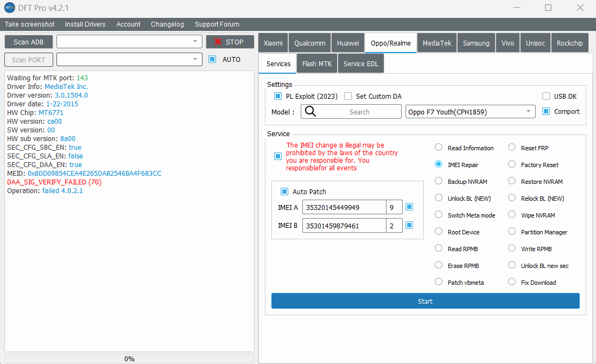The width and height of the screenshot is (596, 364).
Task: Open the Service EDL sub-tab
Action: (361, 63)
